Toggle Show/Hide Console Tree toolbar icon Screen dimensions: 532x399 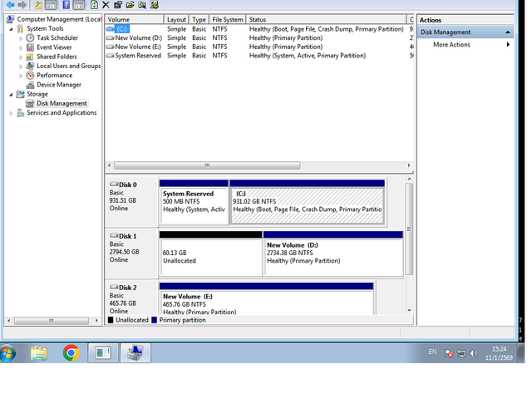pyautogui.click(x=51, y=5)
